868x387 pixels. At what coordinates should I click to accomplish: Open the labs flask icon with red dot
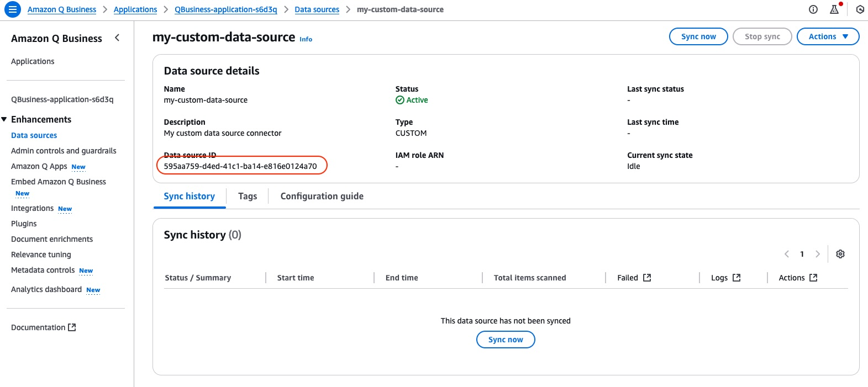click(x=834, y=9)
